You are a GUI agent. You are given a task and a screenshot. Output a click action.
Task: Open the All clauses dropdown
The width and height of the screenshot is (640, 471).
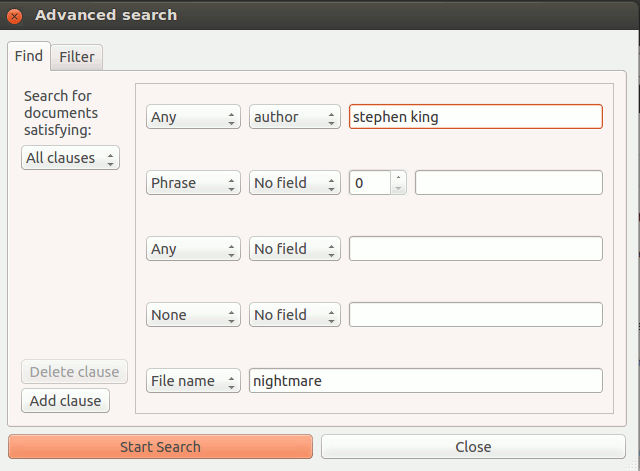click(x=70, y=158)
